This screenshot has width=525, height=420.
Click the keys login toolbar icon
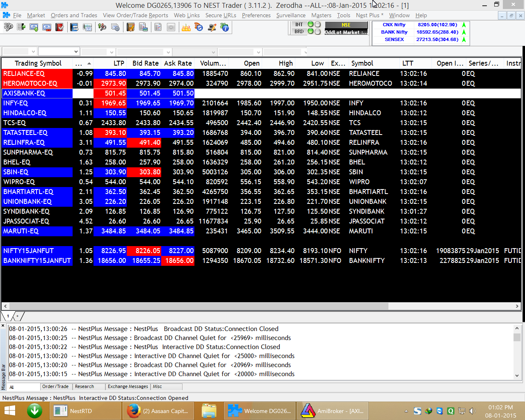click(x=8, y=27)
